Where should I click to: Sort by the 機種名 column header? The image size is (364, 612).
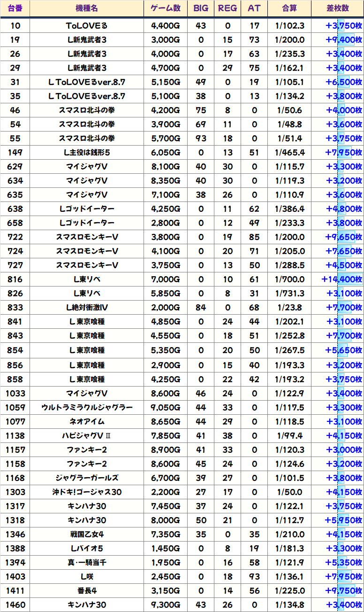(x=87, y=8)
